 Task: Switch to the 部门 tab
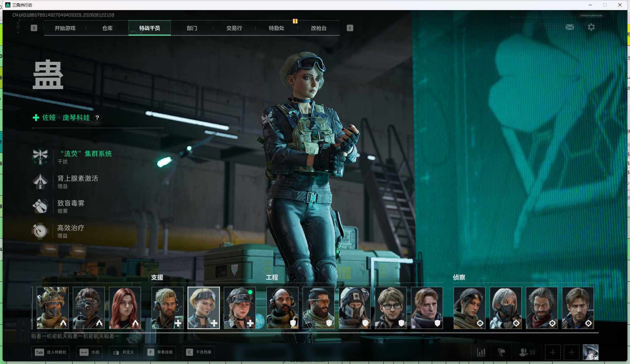[x=192, y=28]
